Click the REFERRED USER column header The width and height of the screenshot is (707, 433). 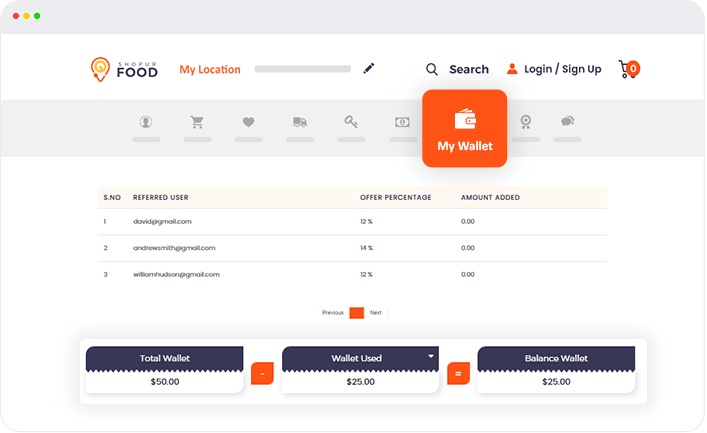click(161, 198)
